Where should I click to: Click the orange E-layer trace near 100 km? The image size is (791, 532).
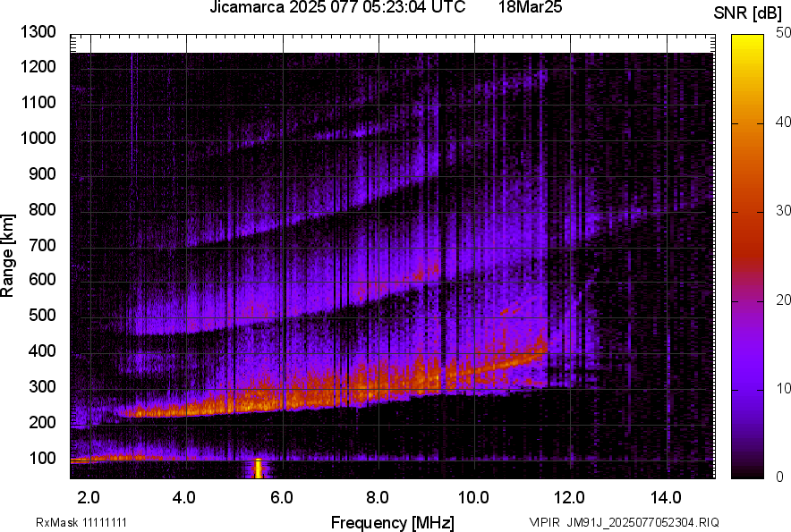(x=121, y=459)
